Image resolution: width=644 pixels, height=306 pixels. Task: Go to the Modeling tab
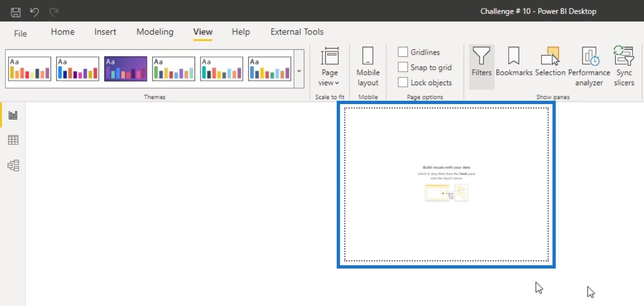pos(155,32)
